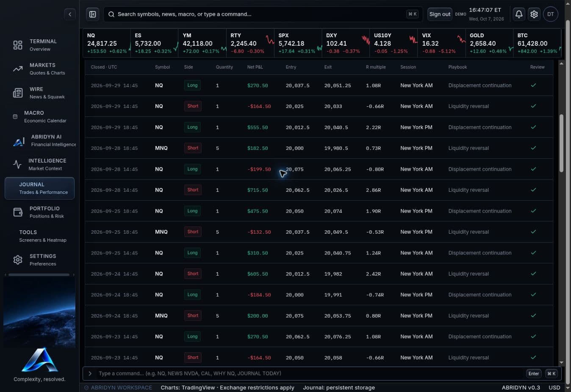Viewport: 571px width, 392px height.
Task: Open Macro Economic Calendar section
Action: point(39,116)
